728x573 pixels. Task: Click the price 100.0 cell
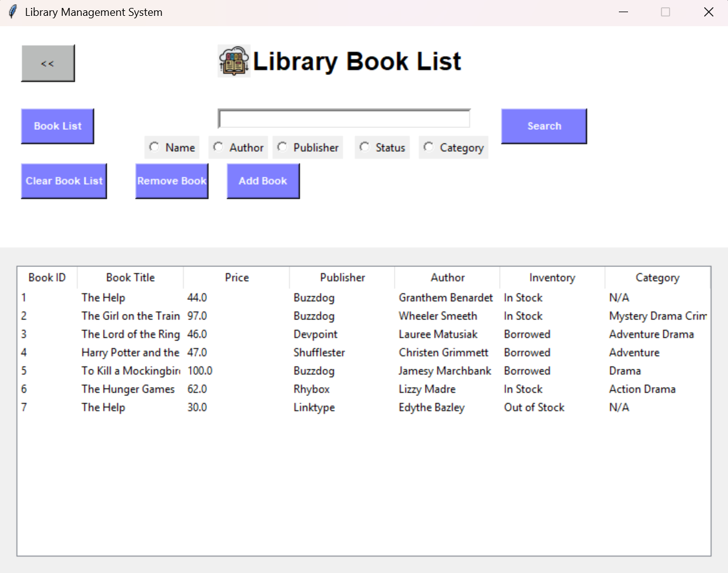pos(200,371)
